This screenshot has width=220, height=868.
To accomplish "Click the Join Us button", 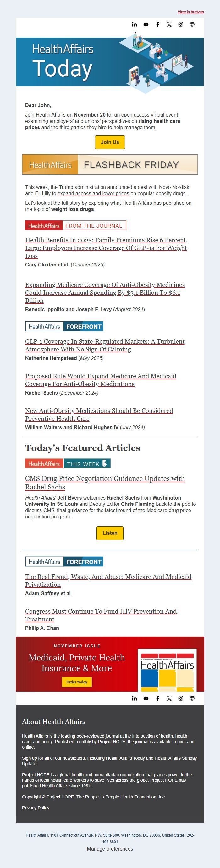I will [110, 142].
